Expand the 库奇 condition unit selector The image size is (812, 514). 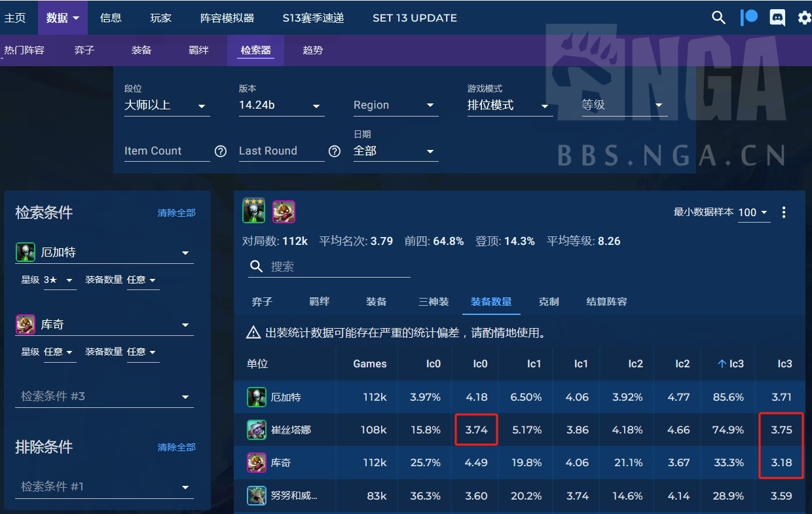pyautogui.click(x=105, y=325)
